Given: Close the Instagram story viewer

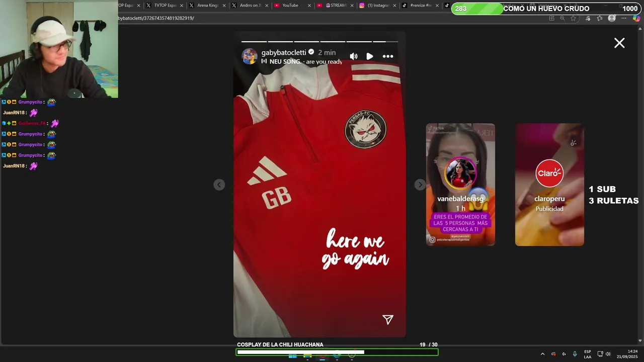Looking at the screenshot, I should [x=619, y=43].
